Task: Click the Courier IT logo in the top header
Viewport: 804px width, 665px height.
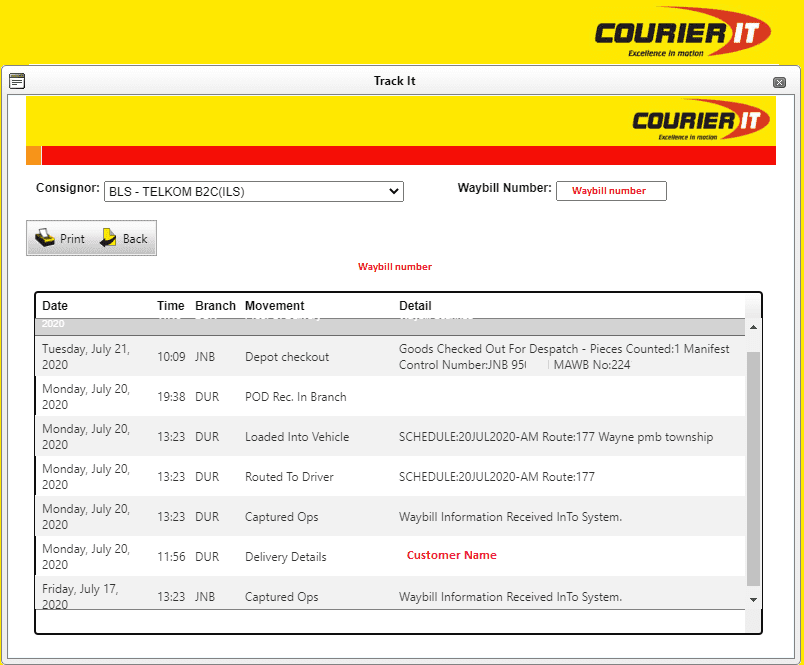Action: coord(682,32)
